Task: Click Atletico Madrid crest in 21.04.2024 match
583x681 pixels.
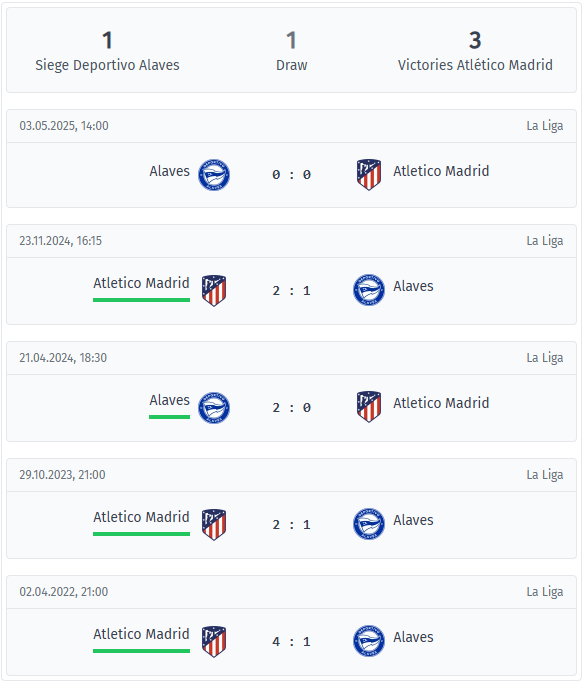Action: point(369,407)
